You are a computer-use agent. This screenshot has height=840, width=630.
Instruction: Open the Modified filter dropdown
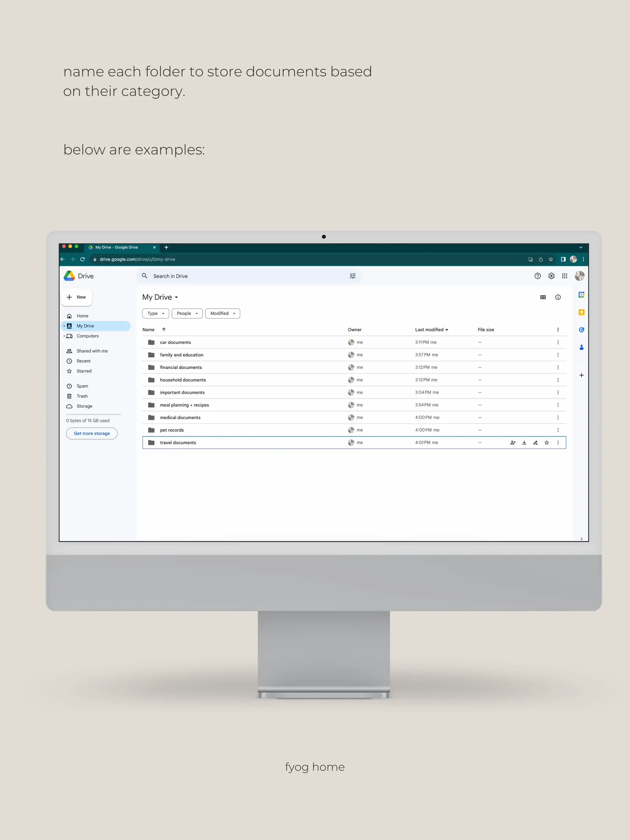click(x=223, y=313)
